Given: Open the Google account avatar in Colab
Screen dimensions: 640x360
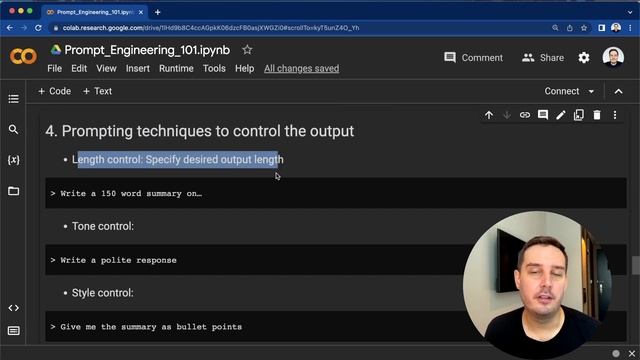Looking at the screenshot, I should point(613,57).
